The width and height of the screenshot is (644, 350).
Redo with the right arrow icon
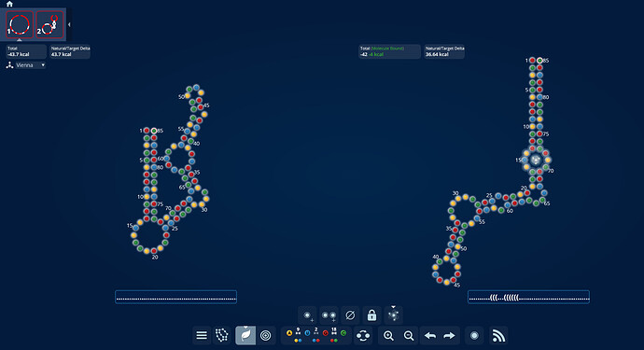point(449,336)
